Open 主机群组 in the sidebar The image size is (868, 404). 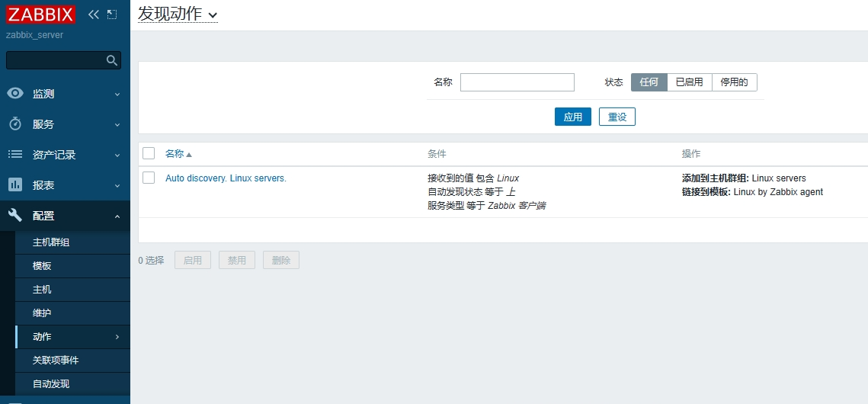[51, 242]
